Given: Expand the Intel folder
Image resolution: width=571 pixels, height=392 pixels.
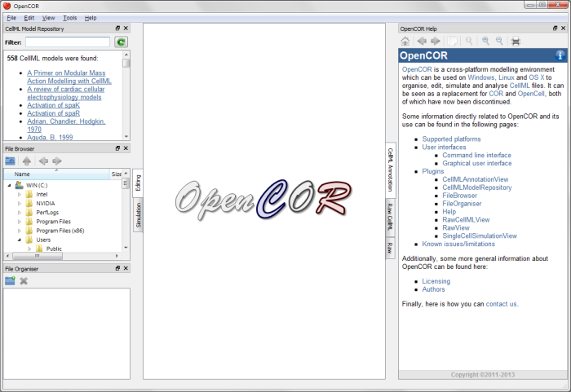Looking at the screenshot, I should pos(20,194).
